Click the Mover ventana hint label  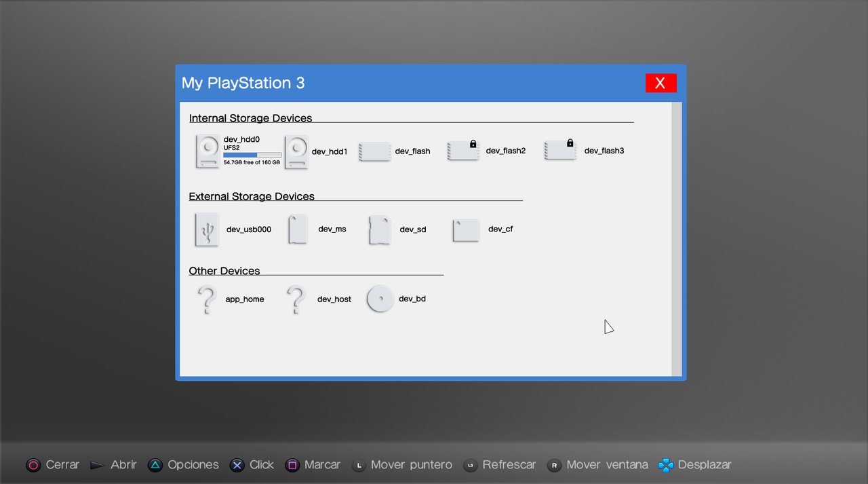click(x=608, y=465)
